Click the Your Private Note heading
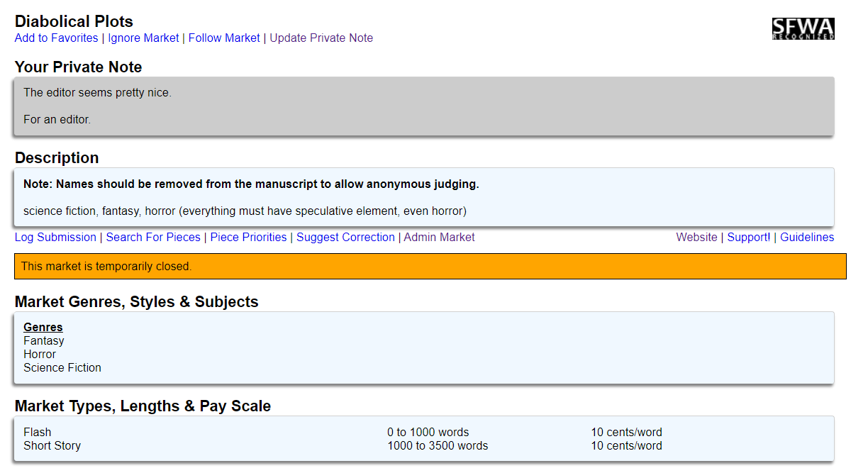 point(79,67)
